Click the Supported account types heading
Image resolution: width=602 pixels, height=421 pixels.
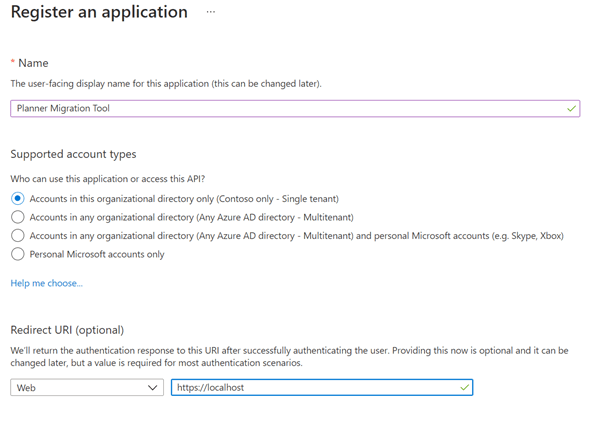click(x=73, y=154)
